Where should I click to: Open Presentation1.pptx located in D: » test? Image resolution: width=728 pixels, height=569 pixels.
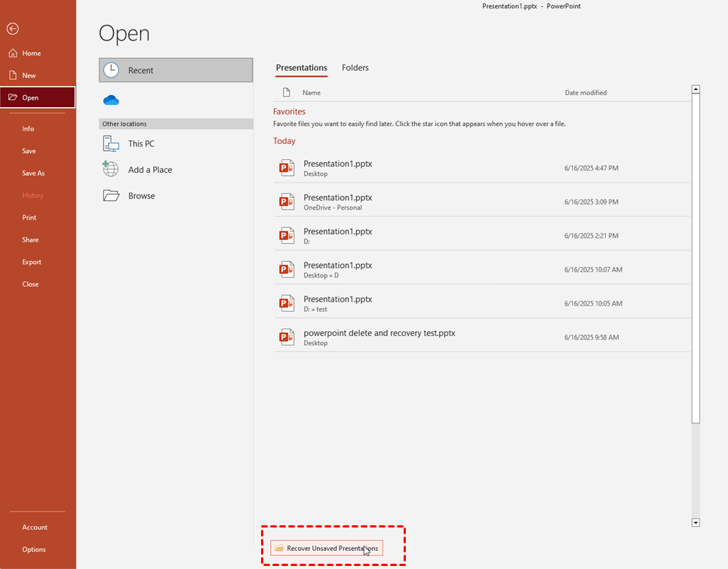click(x=481, y=303)
